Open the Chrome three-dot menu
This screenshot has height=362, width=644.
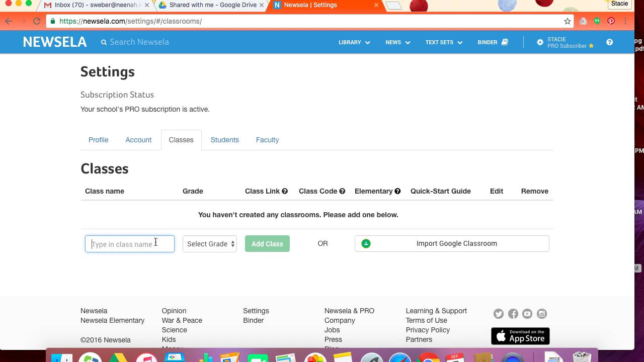pyautogui.click(x=625, y=21)
